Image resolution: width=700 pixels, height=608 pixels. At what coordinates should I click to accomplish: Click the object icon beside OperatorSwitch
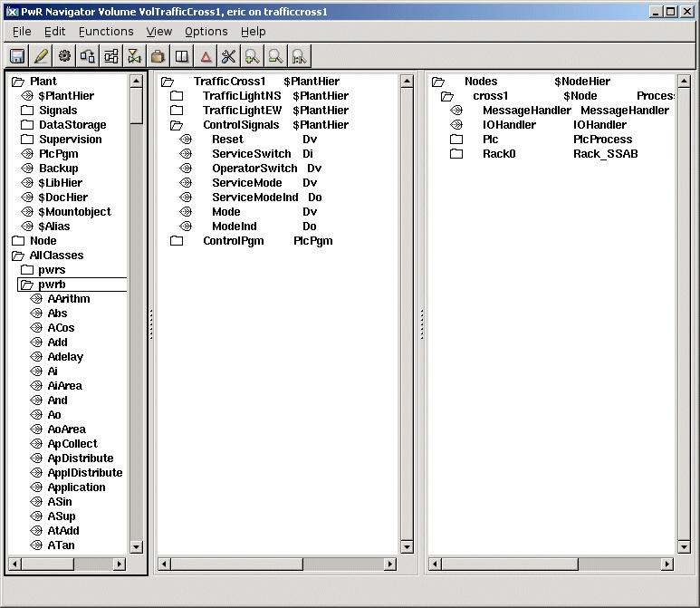[x=186, y=169]
